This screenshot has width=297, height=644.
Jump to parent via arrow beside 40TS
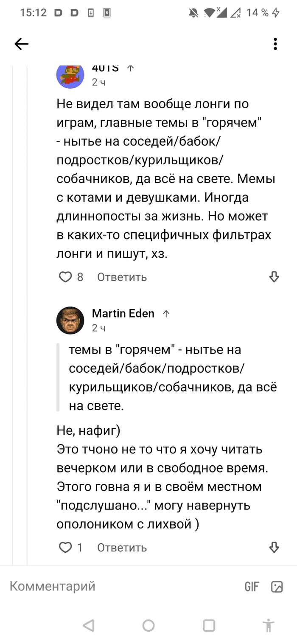(131, 68)
